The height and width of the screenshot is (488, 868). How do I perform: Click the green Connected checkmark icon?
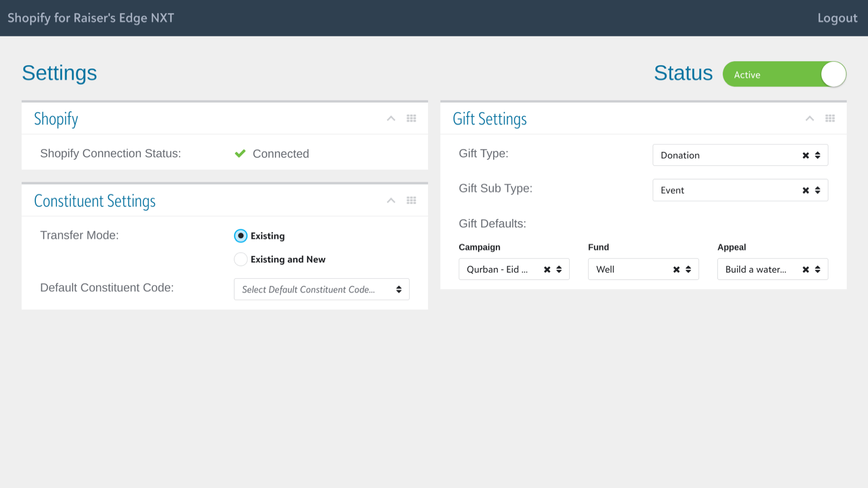tap(240, 153)
